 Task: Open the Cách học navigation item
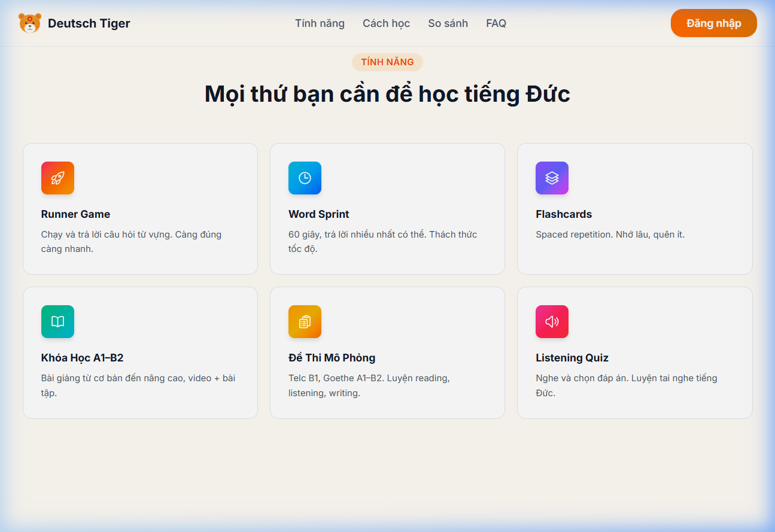(x=385, y=23)
